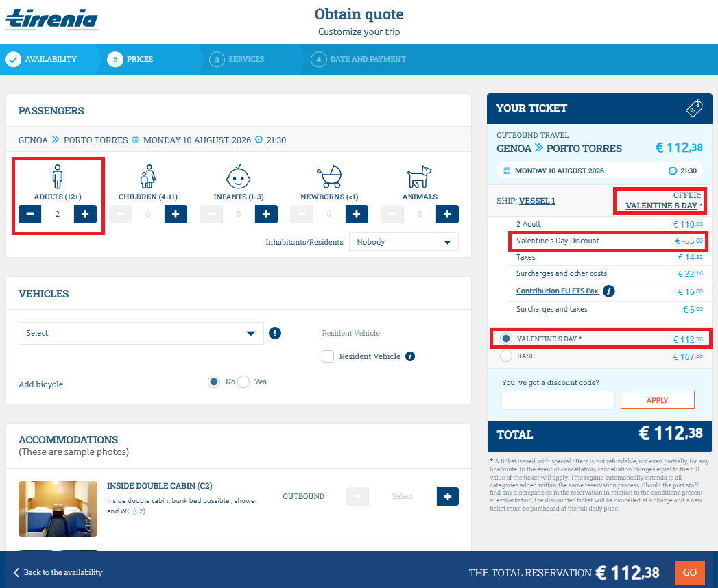The height and width of the screenshot is (588, 718).
Task: Open the Inhabitants/Residents dropdown
Action: pos(403,242)
